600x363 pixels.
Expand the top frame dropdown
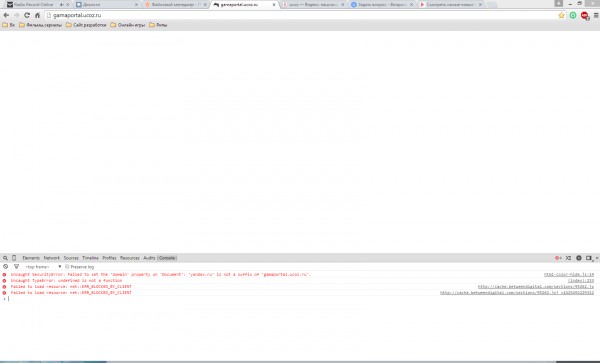pyautogui.click(x=43, y=267)
